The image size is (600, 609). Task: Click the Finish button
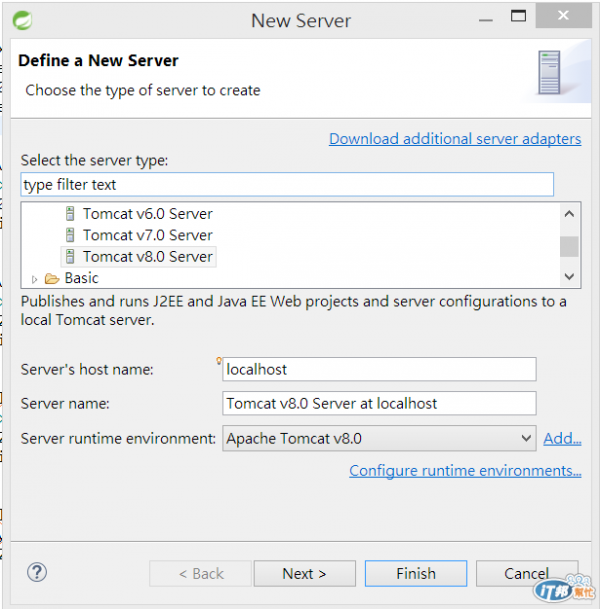pos(416,573)
